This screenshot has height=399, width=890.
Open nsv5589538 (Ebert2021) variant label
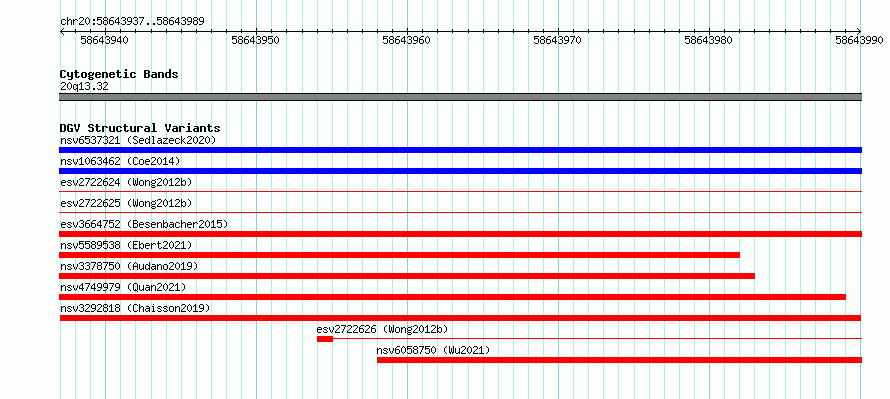tap(126, 245)
